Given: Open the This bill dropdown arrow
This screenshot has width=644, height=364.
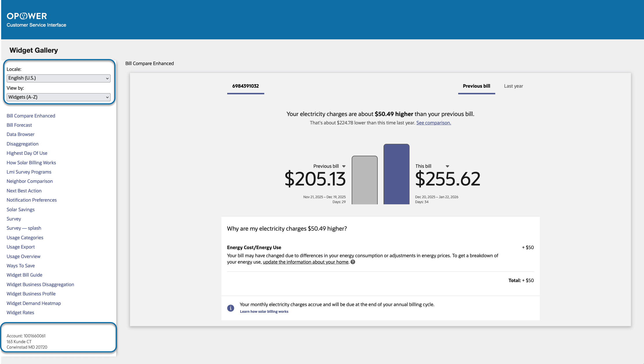Looking at the screenshot, I should coord(447,166).
